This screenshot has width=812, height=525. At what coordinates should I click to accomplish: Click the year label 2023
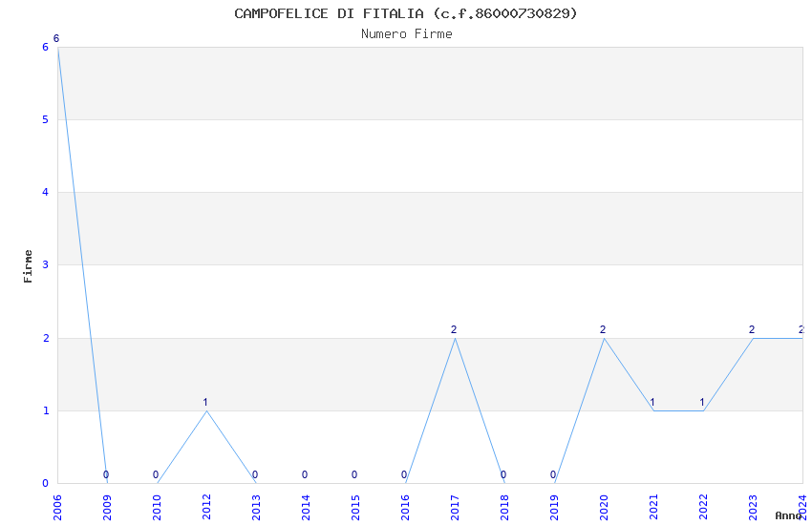[753, 507]
